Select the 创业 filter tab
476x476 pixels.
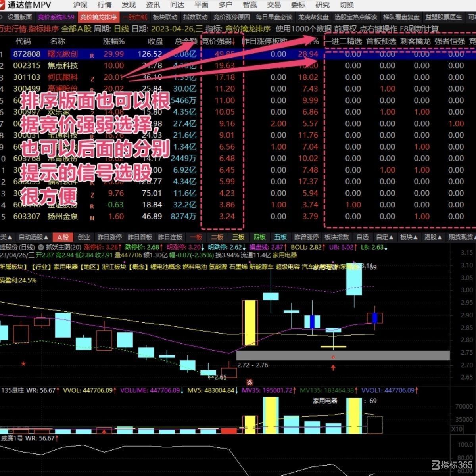pyautogui.click(x=84, y=237)
